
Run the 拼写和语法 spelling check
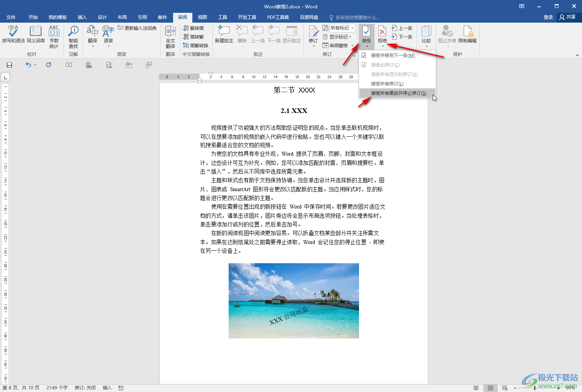(x=13, y=34)
